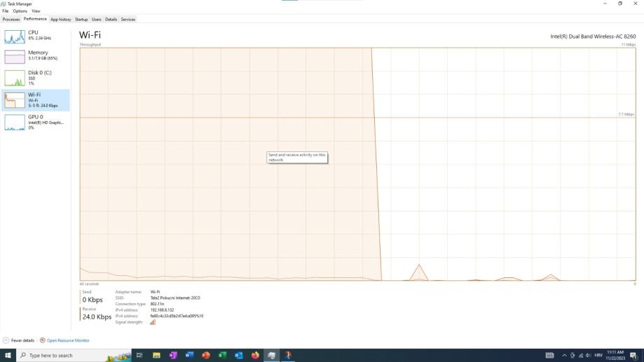Select the Wi-Fi entry in the sidebar
This screenshot has height=362, width=644.
pyautogui.click(x=35, y=100)
